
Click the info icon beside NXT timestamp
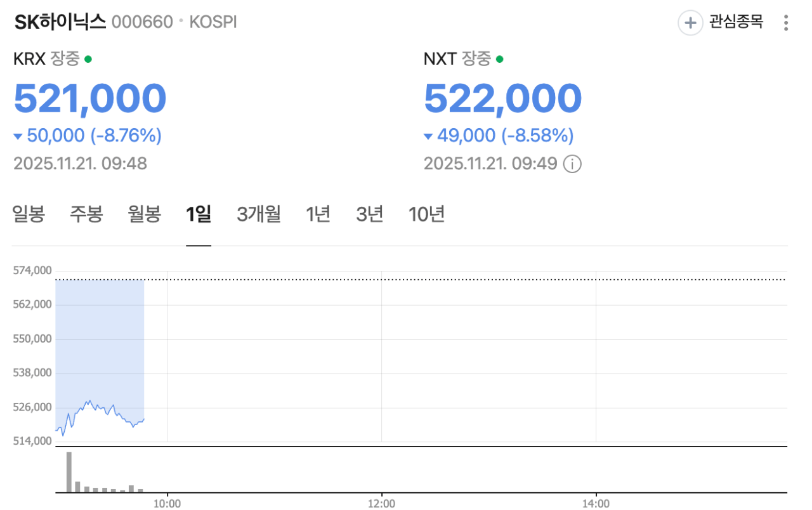tap(572, 164)
